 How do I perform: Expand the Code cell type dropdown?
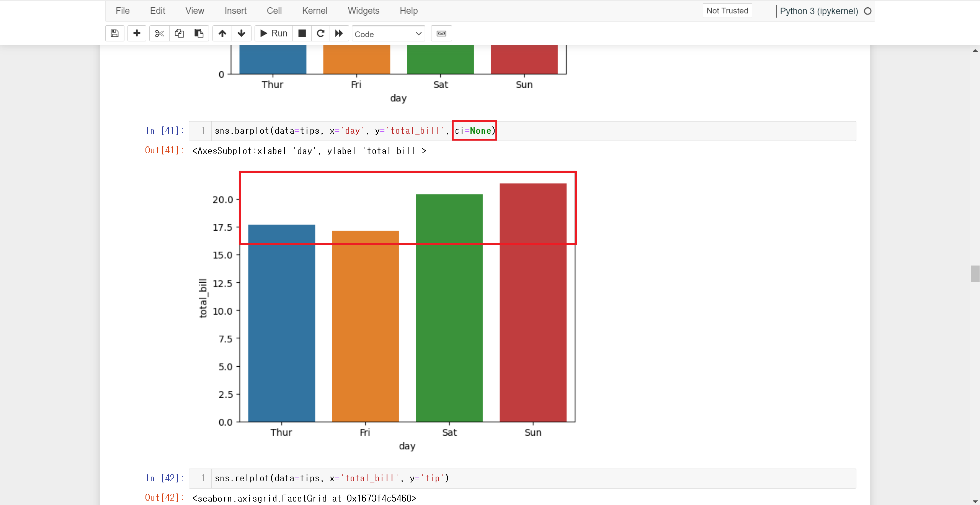tap(388, 34)
